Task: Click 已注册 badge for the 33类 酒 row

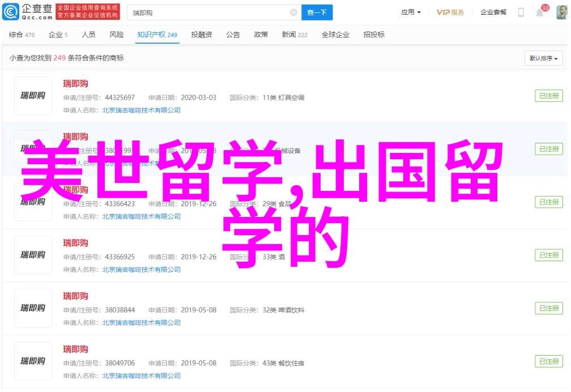Action: coord(549,255)
